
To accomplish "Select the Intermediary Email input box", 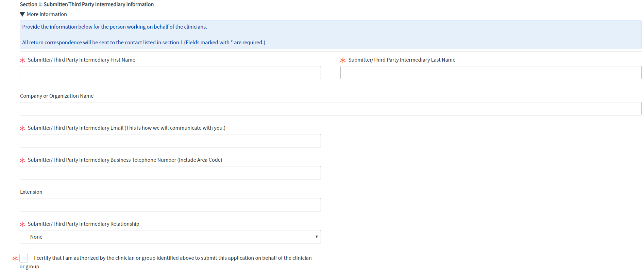I will (x=170, y=141).
